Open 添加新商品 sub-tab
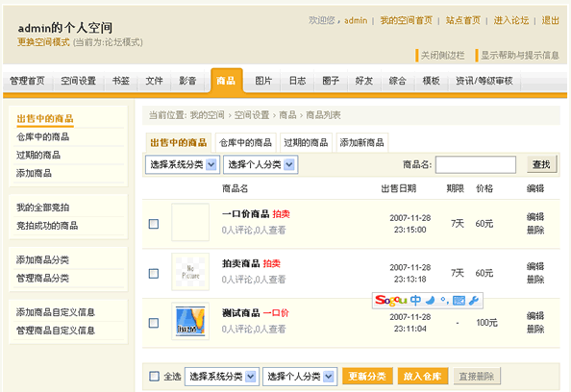This screenshot has height=392, width=571. coord(362,142)
